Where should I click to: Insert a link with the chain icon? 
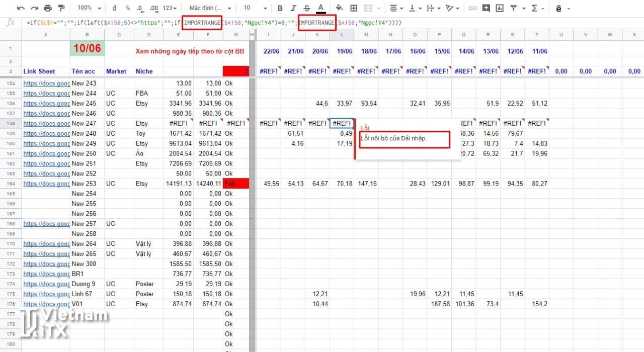pos(472,8)
